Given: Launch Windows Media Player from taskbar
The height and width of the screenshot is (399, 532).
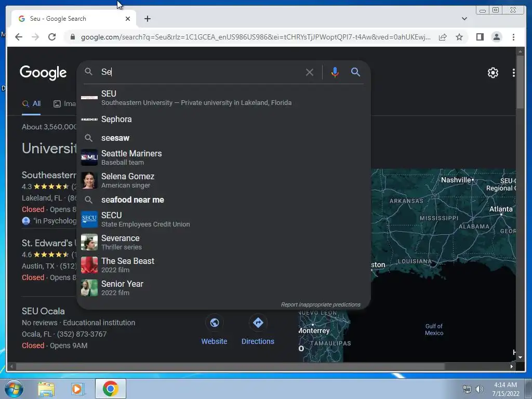Looking at the screenshot, I should click(78, 389).
